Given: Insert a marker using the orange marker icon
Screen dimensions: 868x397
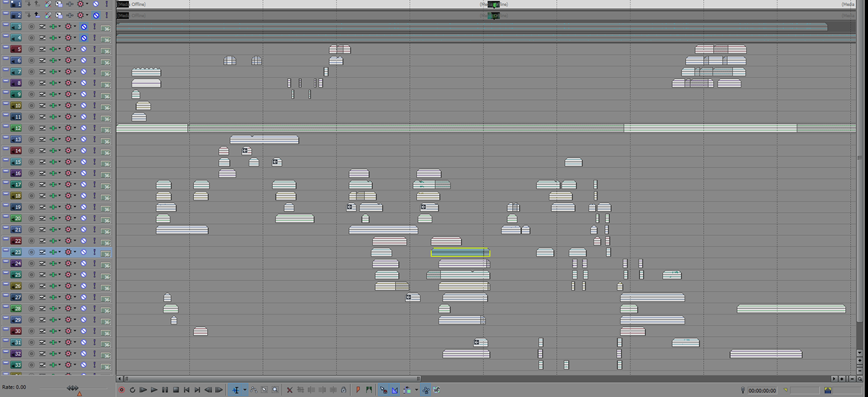Looking at the screenshot, I should pos(358,390).
